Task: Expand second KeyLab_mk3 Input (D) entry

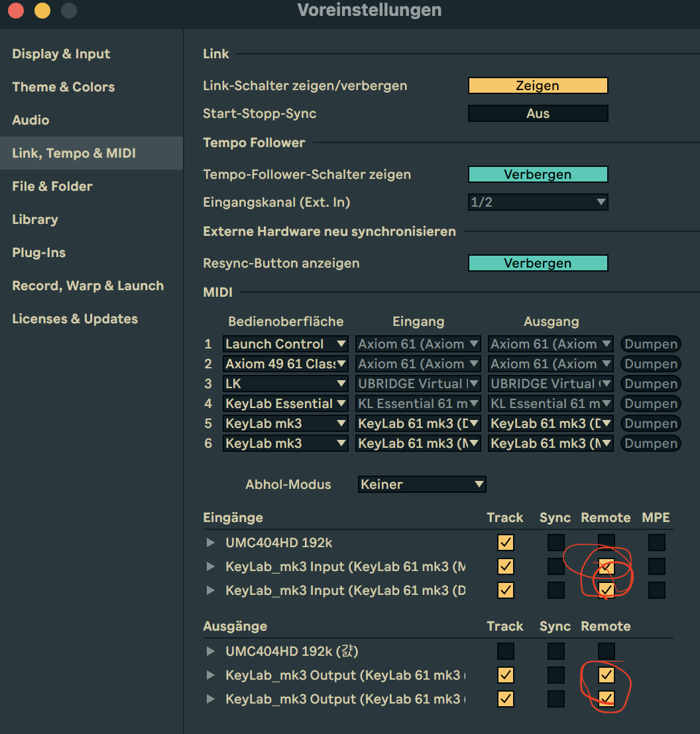Action: (x=210, y=590)
